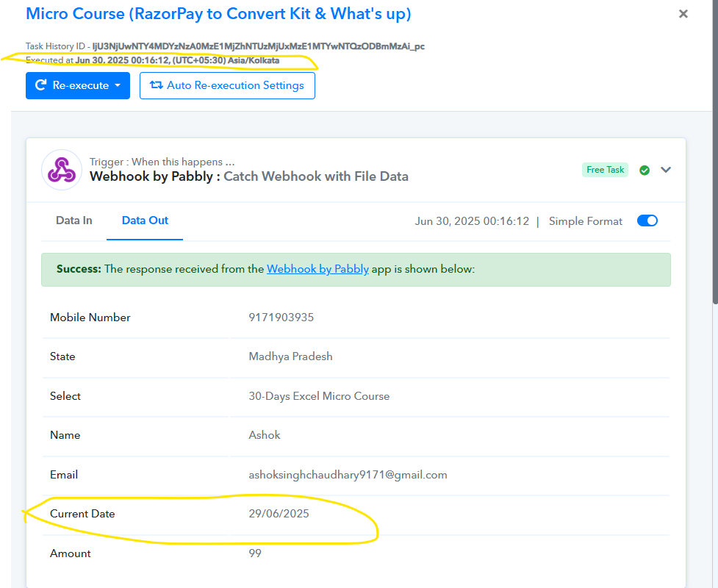Click the Madhya Pradesh state value
Screen dimensions: 718x588
pyautogui.click(x=290, y=356)
